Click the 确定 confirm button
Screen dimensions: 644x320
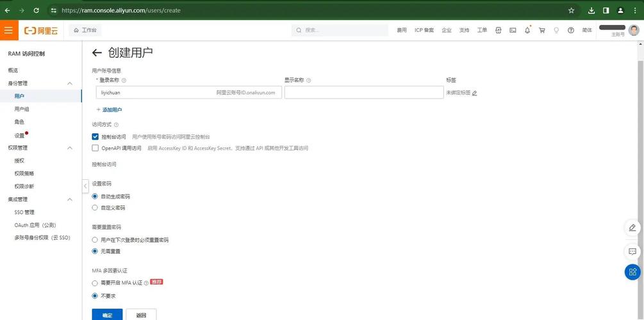click(107, 315)
